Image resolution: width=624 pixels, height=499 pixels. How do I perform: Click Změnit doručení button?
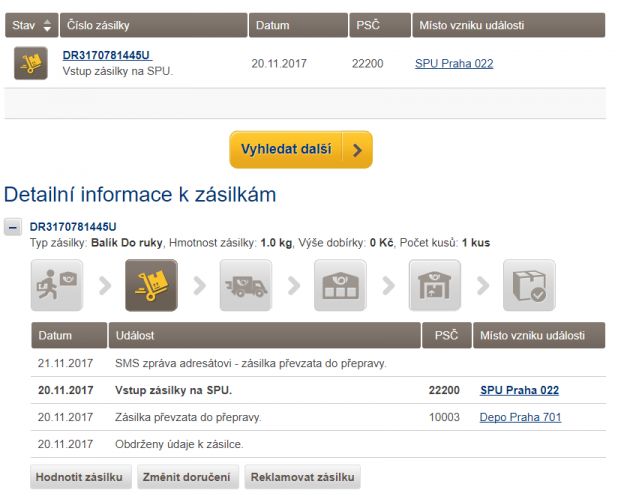188,477
